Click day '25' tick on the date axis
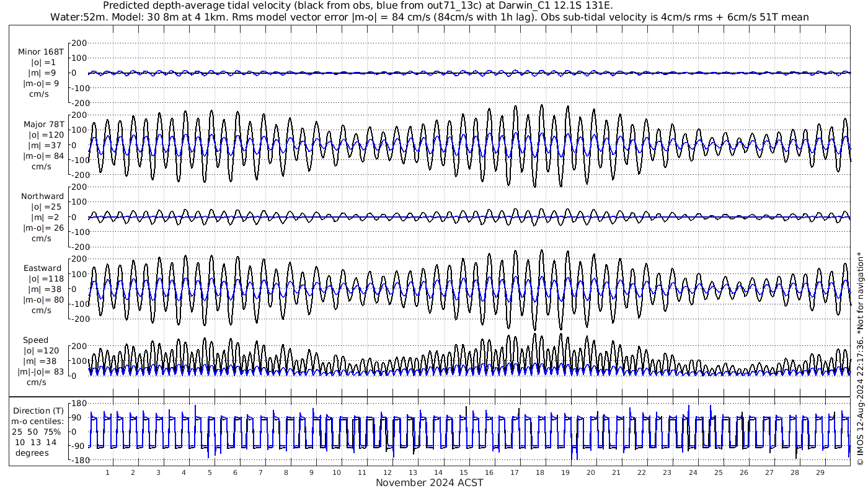Screen dimensions: 868x496 point(718,472)
